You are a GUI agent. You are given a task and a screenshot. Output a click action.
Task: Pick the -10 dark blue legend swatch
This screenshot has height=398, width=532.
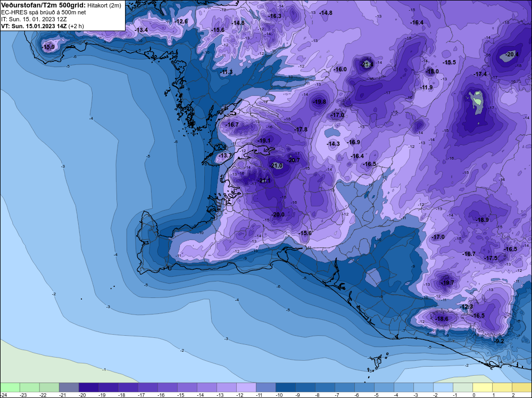tap(285, 387)
